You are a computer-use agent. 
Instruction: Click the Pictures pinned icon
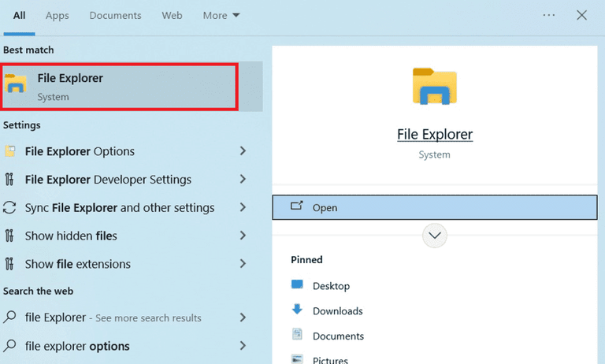297,359
